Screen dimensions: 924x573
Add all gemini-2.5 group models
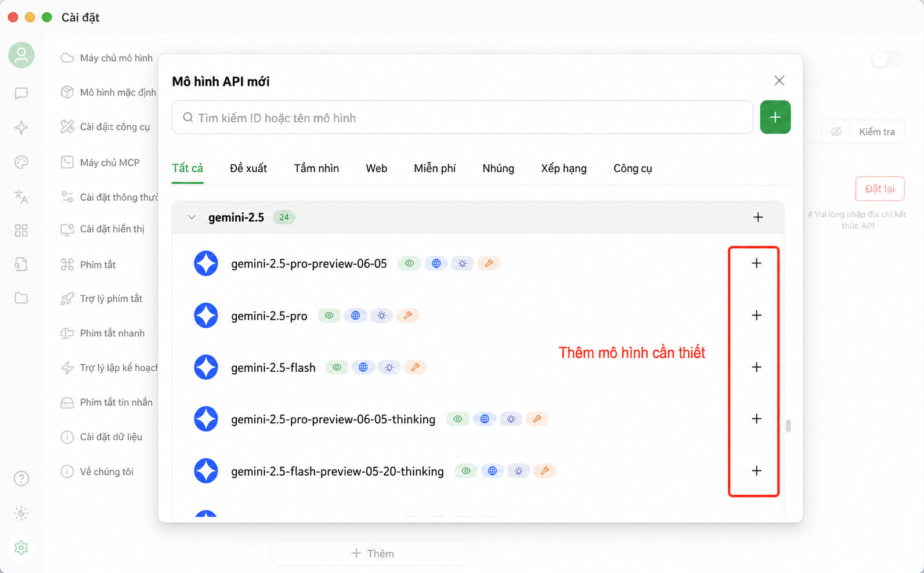[758, 217]
